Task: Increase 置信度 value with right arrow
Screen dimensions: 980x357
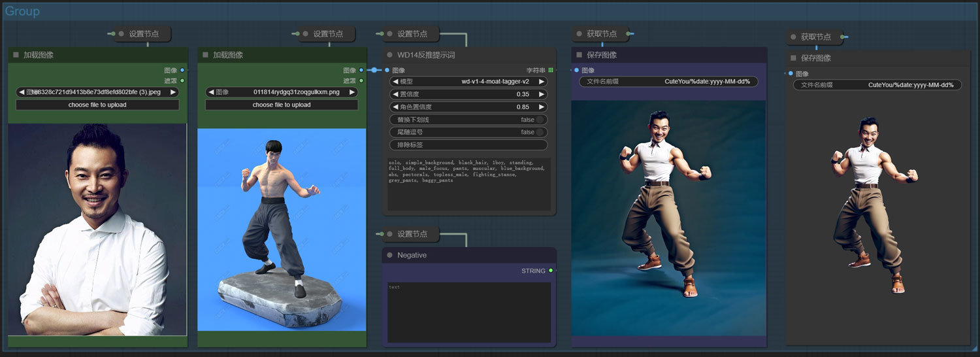Action: click(x=542, y=94)
